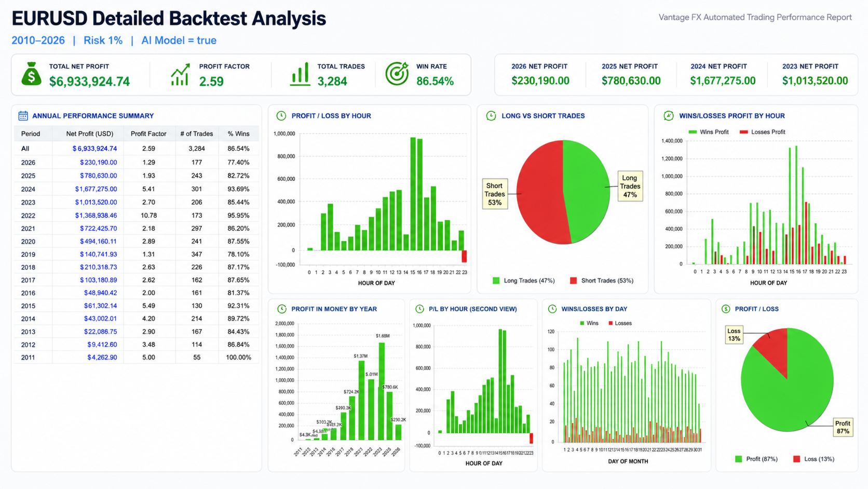This screenshot has width=868, height=489.
Task: Toggle the Losses Profit legend entry
Action: [x=763, y=132]
